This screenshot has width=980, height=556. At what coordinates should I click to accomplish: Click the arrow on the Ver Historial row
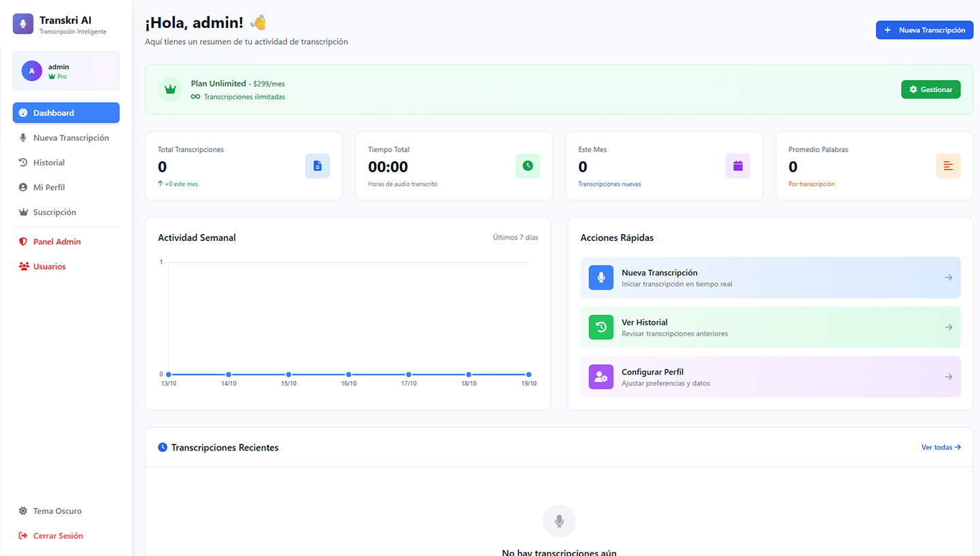(948, 327)
